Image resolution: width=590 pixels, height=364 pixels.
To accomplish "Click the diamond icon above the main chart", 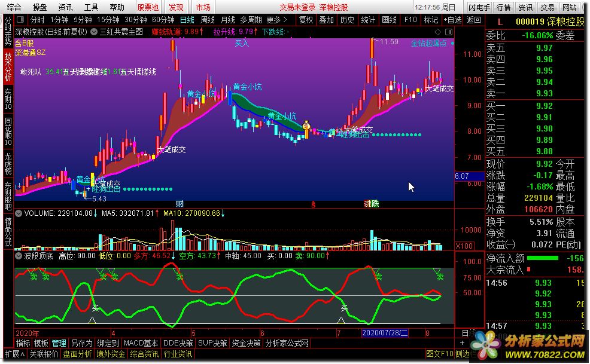I will point(437,32).
